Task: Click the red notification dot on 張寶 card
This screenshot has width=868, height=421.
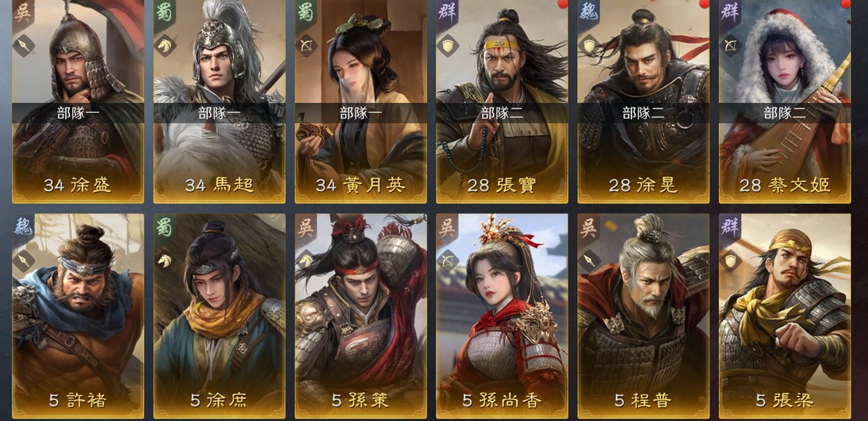Action: [564, 3]
